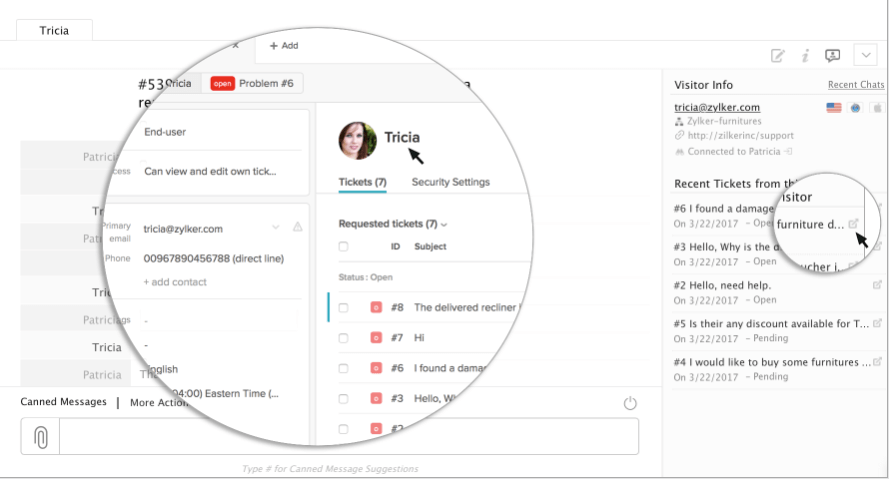Click the info 'i' icon

pyautogui.click(x=804, y=56)
